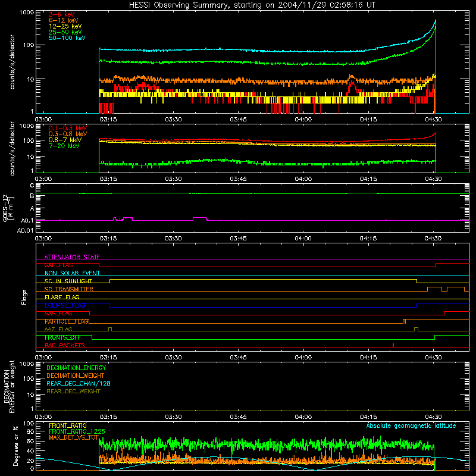Viewport: 476px width, 476px height.
Task: Click the 0.3-0.8 MeV legend label
Action: tap(68, 134)
